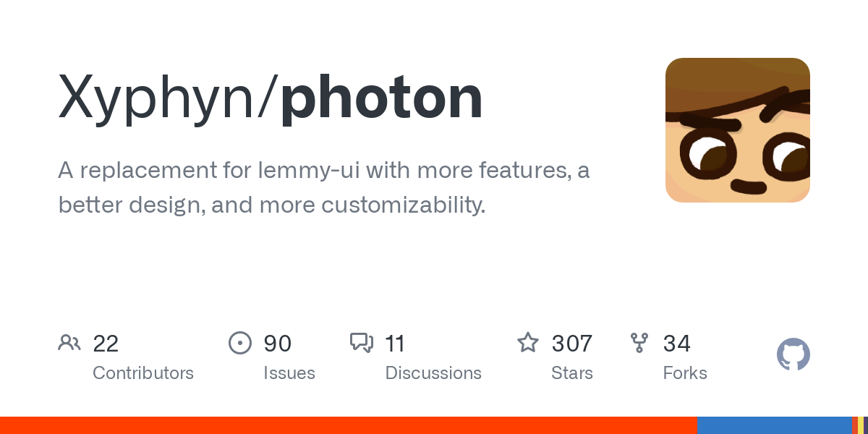Screen dimensions: 868x434
Task: Open the bold photon repository name
Action: point(382,98)
